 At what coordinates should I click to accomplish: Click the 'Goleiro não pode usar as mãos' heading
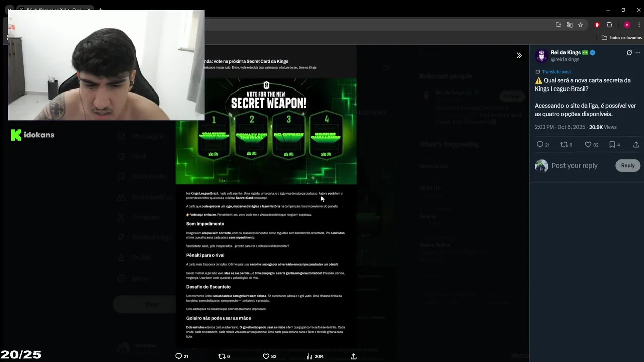coord(218,318)
